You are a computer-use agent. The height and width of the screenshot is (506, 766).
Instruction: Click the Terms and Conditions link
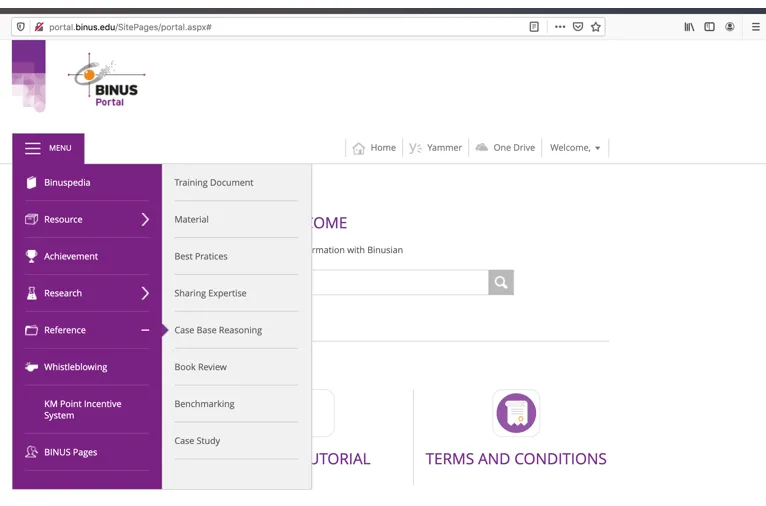coord(516,459)
